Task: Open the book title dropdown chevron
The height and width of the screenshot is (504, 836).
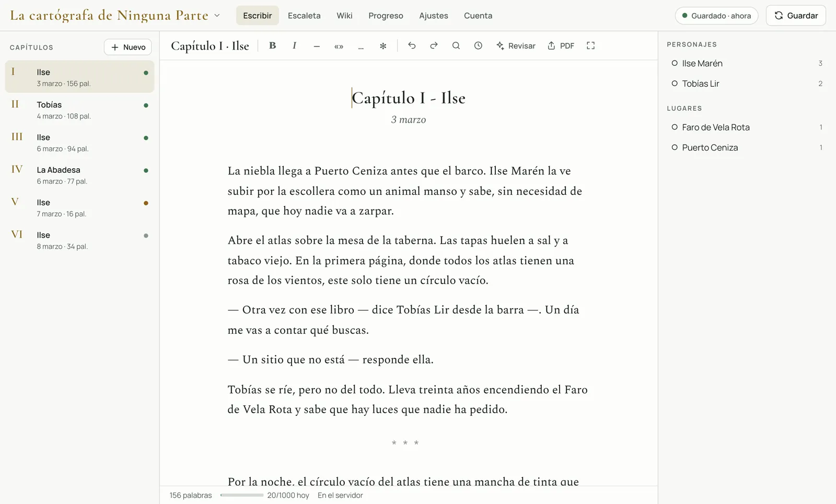Action: point(217,16)
